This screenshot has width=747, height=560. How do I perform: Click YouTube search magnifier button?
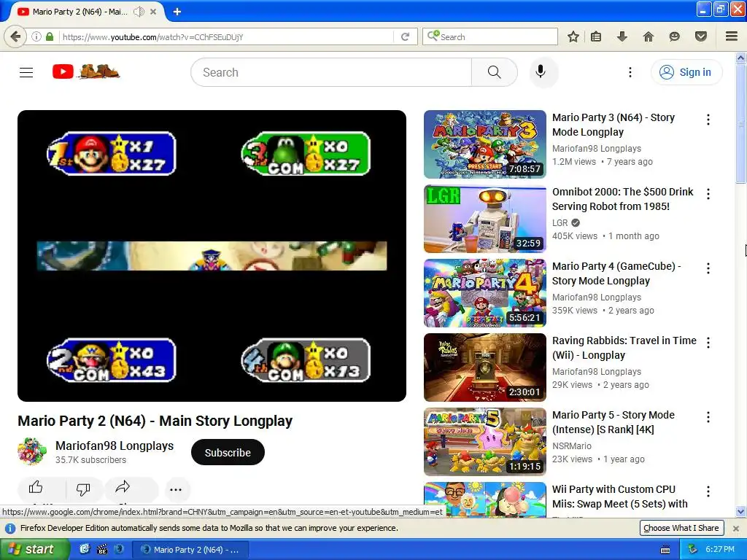495,72
